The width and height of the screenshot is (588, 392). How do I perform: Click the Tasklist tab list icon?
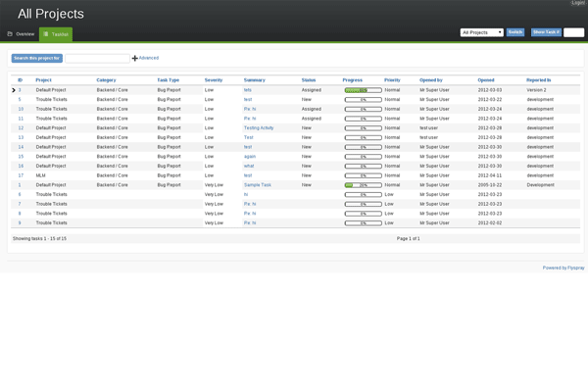[x=46, y=33]
